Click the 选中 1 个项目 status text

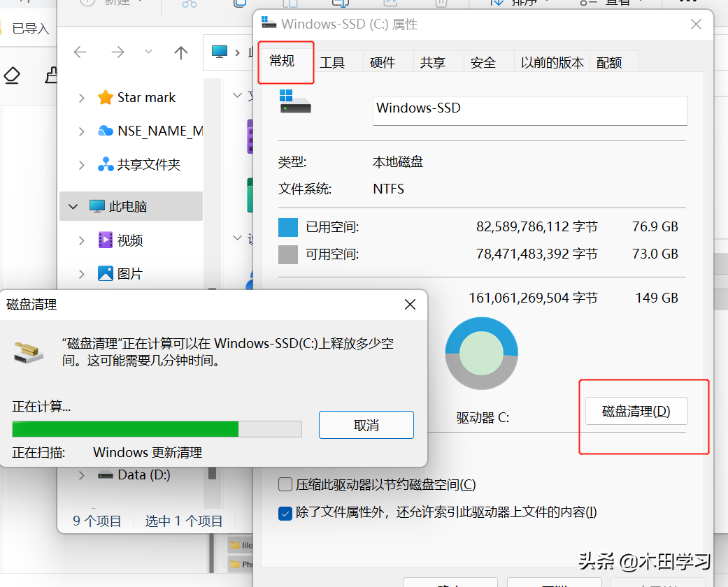(x=184, y=521)
